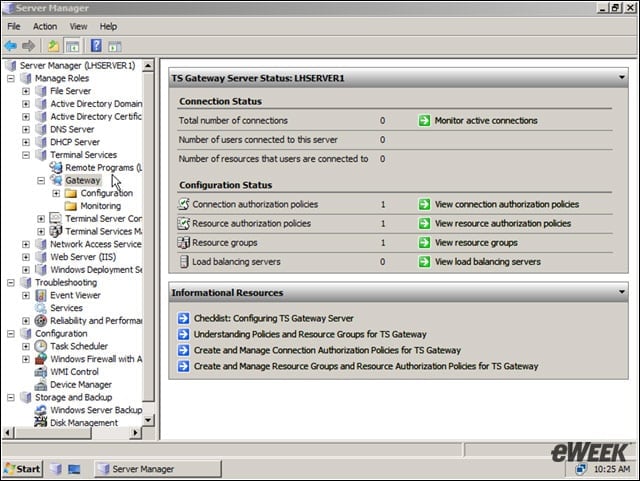Click the tree pane scroll-down arrow
The width and height of the screenshot is (640, 481).
point(148,420)
